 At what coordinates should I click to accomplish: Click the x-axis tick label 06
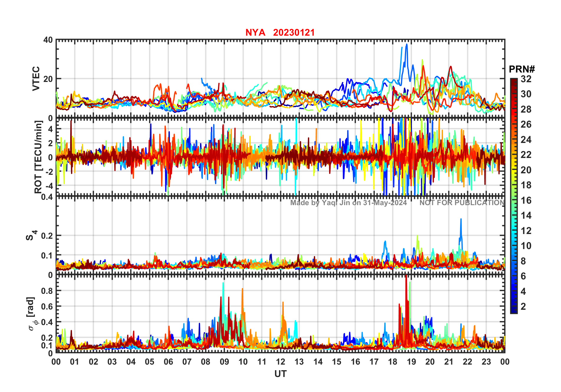168,362
